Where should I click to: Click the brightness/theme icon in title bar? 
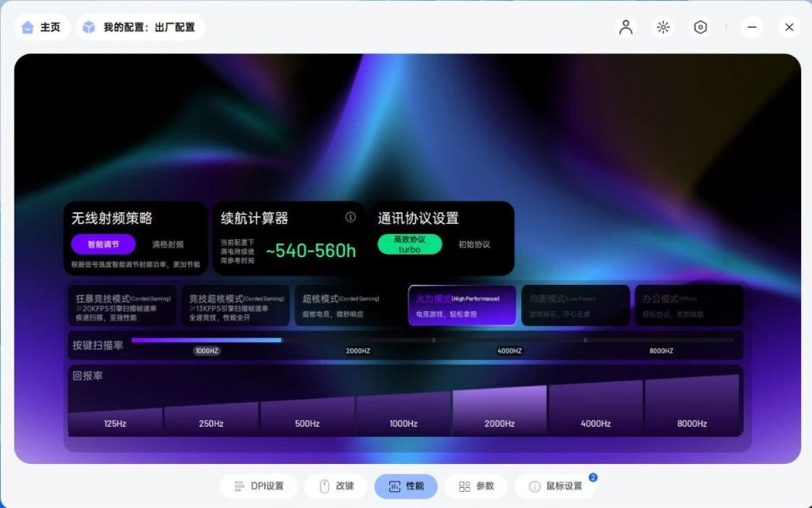(x=663, y=26)
